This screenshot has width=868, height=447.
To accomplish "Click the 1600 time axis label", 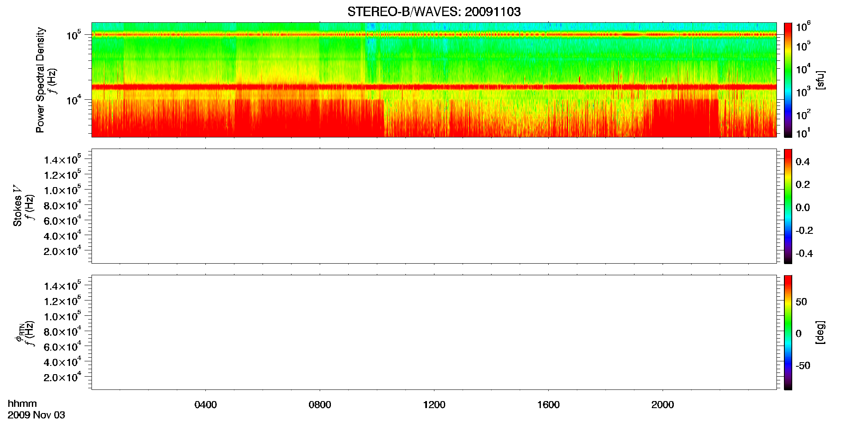I will 548,405.
